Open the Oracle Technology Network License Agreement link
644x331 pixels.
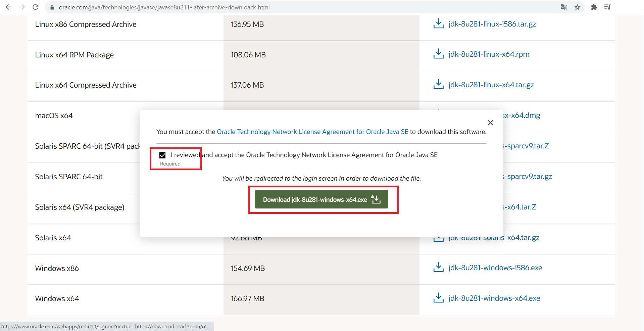(x=312, y=132)
